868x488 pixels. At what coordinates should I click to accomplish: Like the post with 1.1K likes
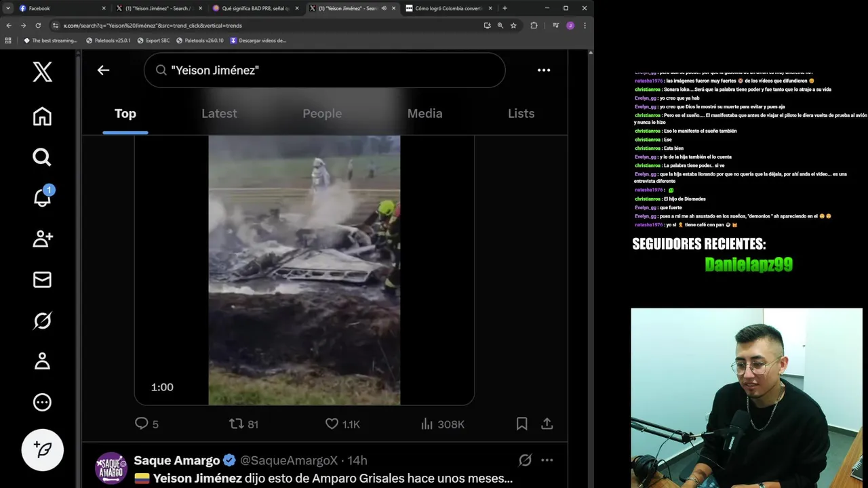point(342,424)
